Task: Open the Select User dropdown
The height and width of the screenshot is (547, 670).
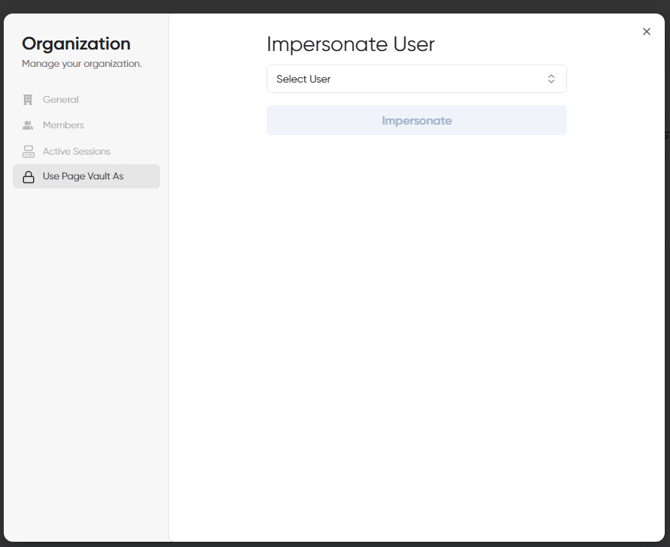Action: [417, 79]
